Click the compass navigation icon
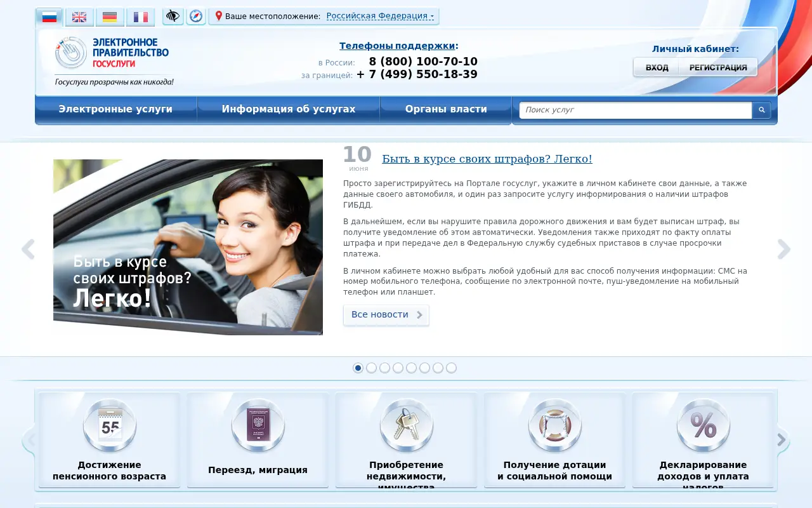 click(196, 16)
